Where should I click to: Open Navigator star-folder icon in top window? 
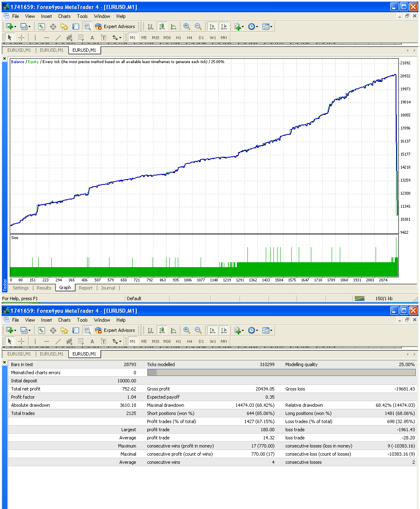point(64,26)
